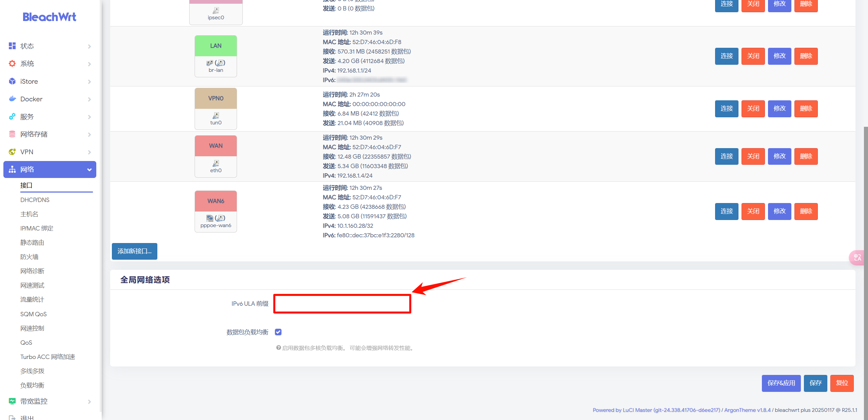This screenshot has width=868, height=420.
Task: Collapse the Network menu section
Action: [x=90, y=169]
